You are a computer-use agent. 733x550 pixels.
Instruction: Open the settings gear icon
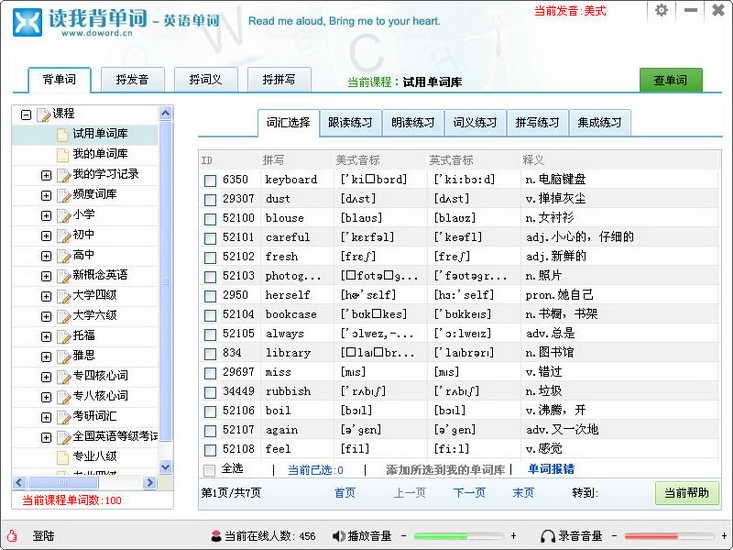click(661, 10)
